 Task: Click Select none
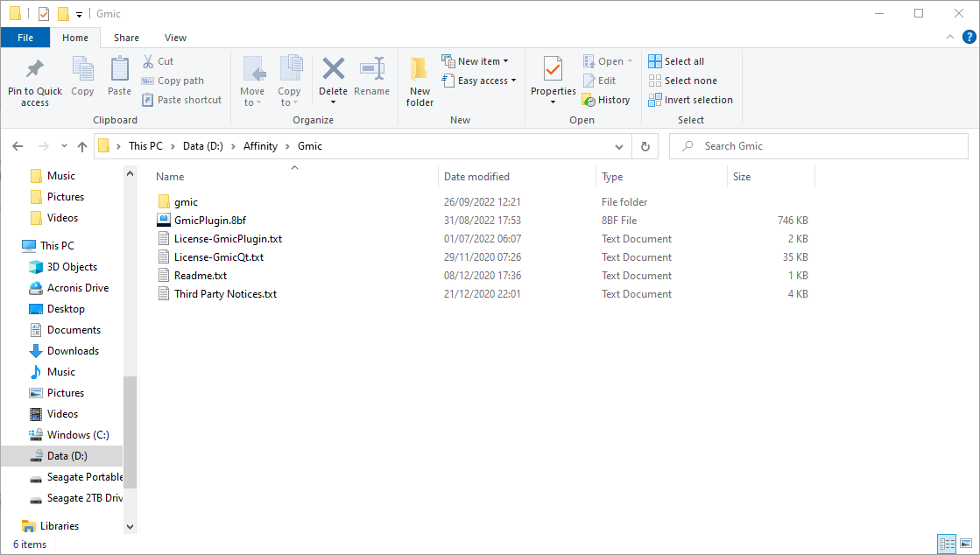682,81
